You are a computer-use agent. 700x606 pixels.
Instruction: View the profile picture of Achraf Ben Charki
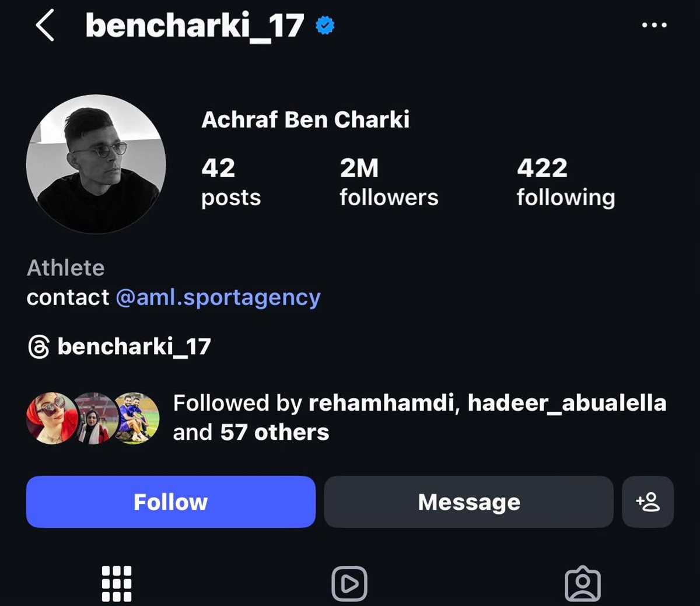click(96, 164)
